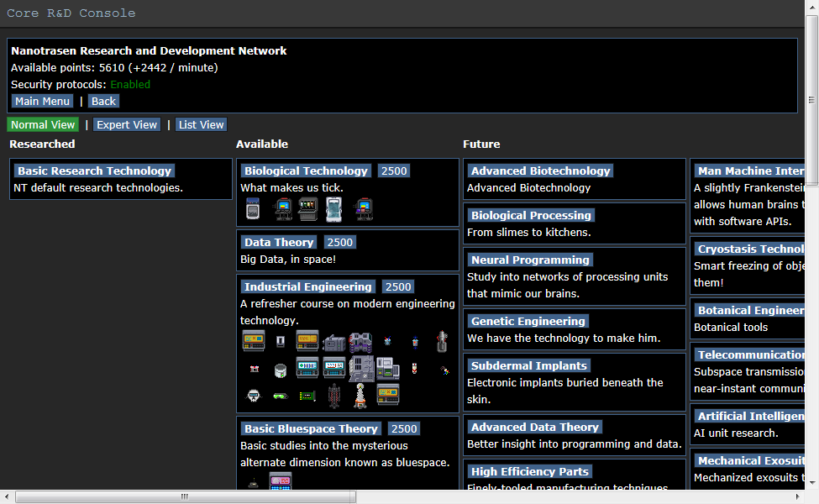
Task: Switch to Normal View
Action: (43, 125)
